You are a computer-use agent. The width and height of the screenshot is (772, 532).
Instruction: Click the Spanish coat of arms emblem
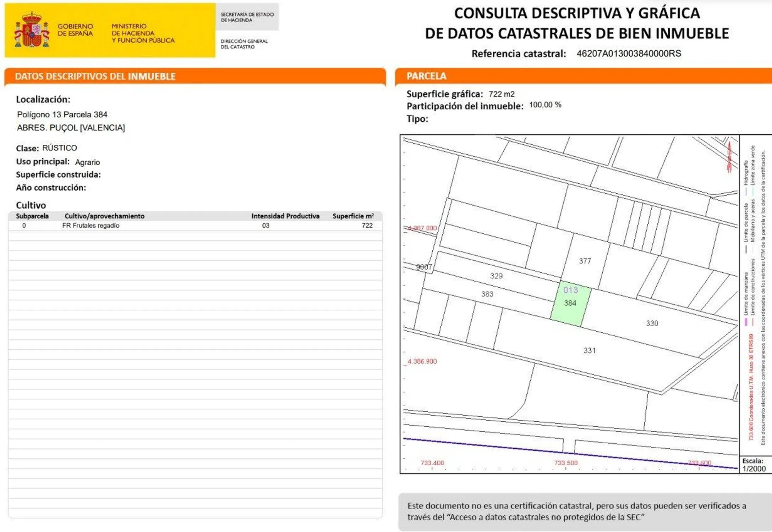click(x=31, y=30)
